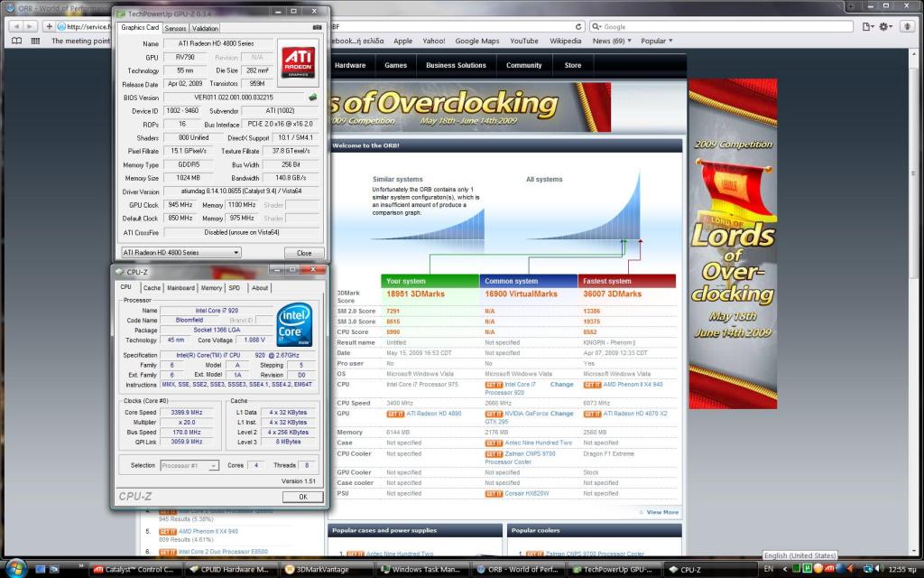Click the new tab plus button in Safari
924x578 pixels.
click(x=852, y=6)
